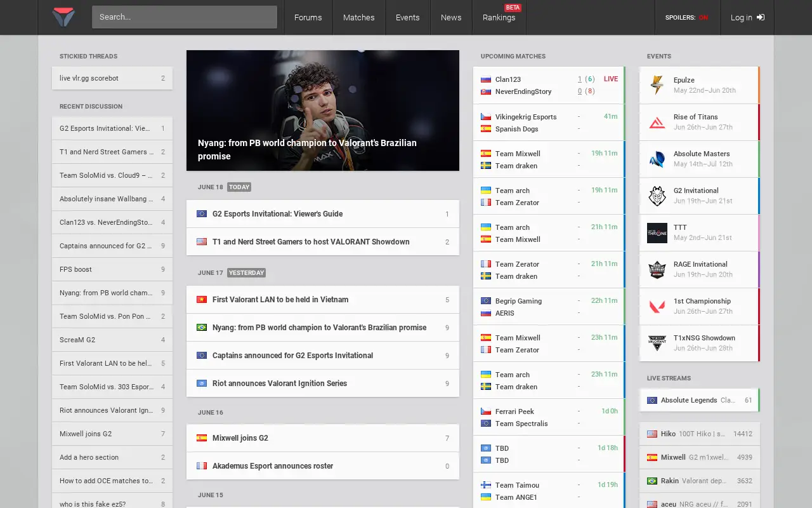Open the Begrip Gaming vs AERIS match
This screenshot has width=812, height=508.
pyautogui.click(x=549, y=307)
